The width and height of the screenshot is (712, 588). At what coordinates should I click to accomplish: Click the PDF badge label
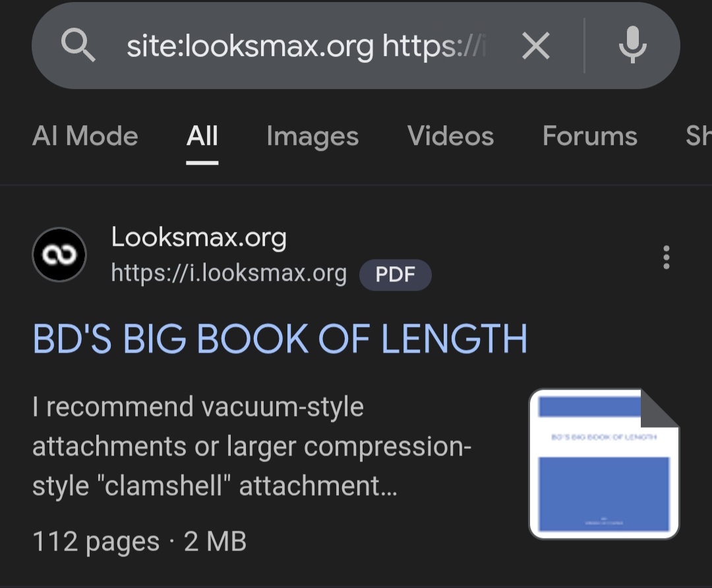coord(395,274)
